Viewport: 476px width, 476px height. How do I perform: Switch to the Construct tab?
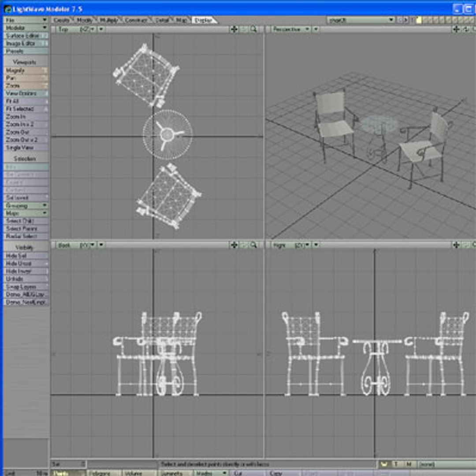point(136,20)
